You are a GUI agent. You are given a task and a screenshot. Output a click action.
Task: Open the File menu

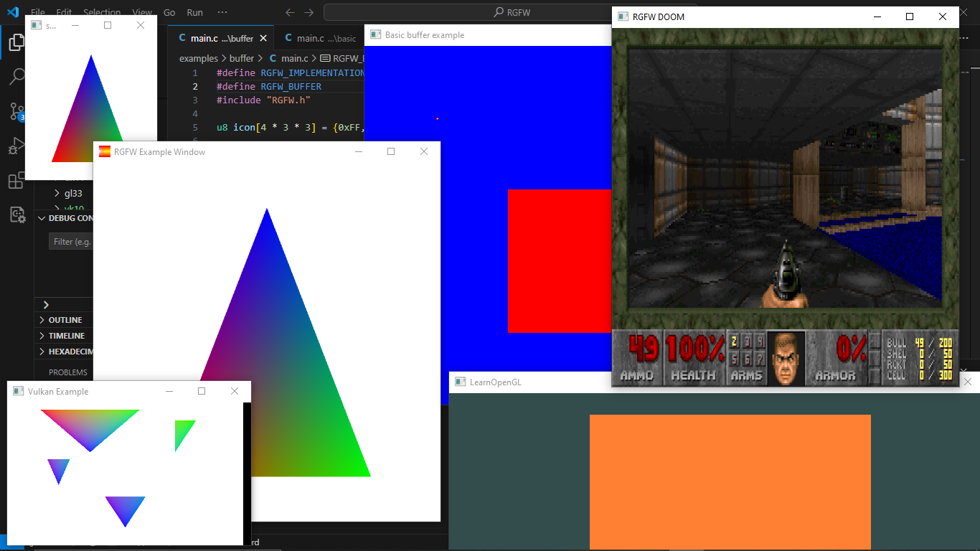tap(38, 12)
